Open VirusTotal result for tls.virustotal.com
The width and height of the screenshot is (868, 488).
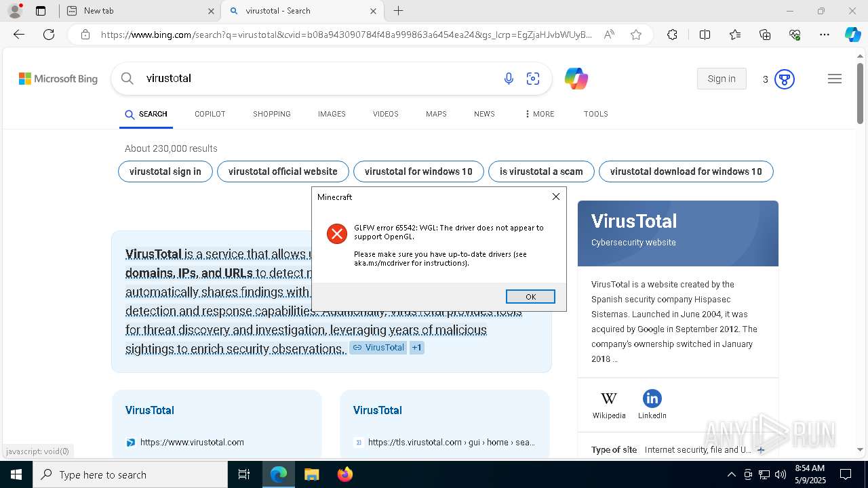point(378,410)
